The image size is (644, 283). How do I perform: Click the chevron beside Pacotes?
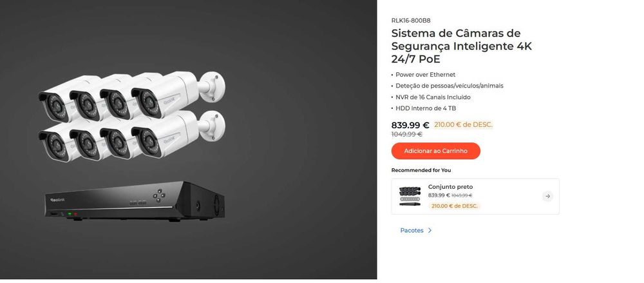(x=430, y=230)
